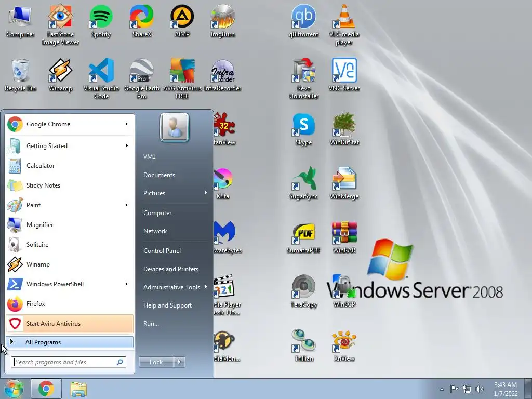The height and width of the screenshot is (399, 532).
Task: Expand Getting Started submenu arrow
Action: pyautogui.click(x=127, y=146)
